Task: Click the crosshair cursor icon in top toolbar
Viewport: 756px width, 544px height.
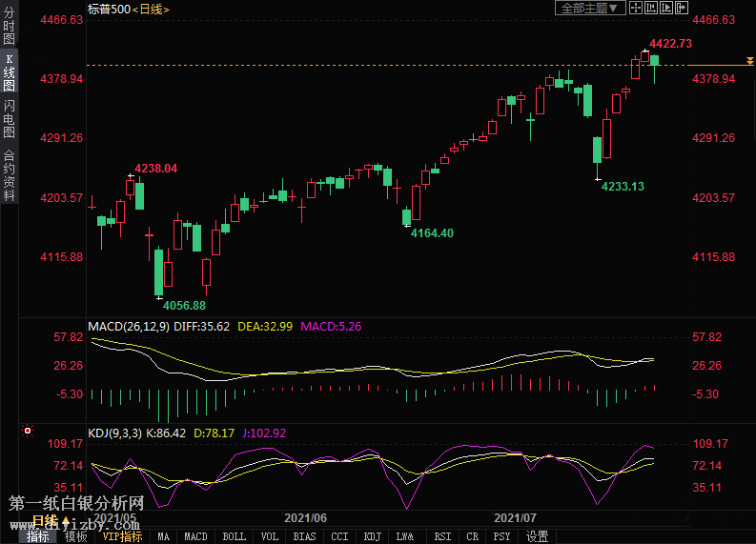Action: coord(636,8)
